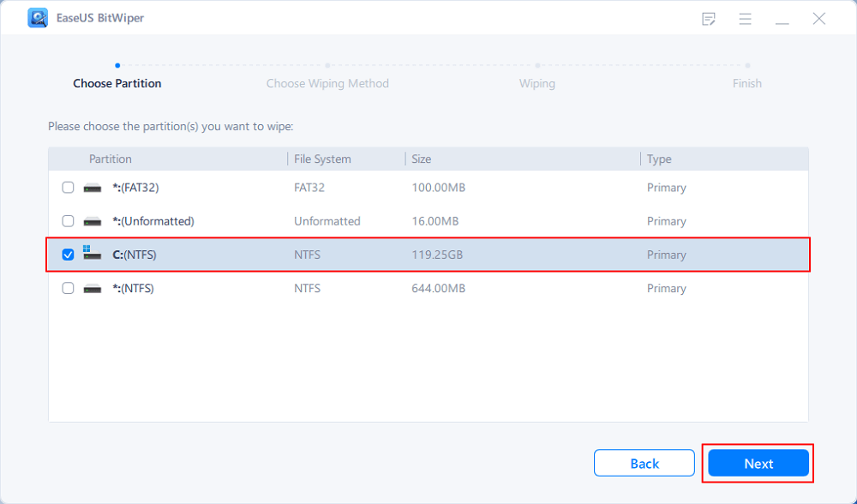Close the EaseUS BitWiper window
This screenshot has height=504, width=857.
(819, 19)
